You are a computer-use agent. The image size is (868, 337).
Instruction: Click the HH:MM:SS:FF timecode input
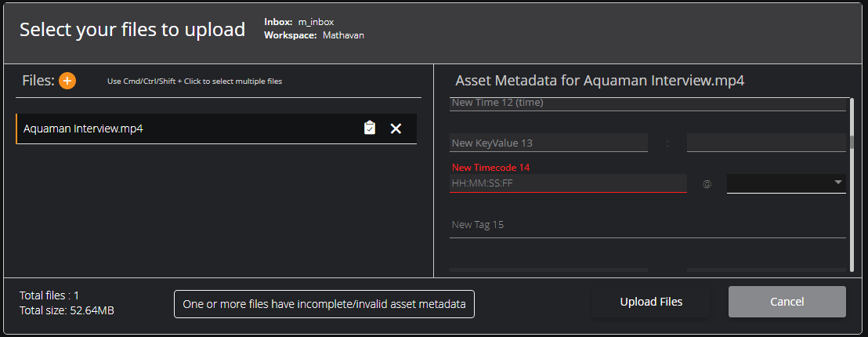pos(568,183)
